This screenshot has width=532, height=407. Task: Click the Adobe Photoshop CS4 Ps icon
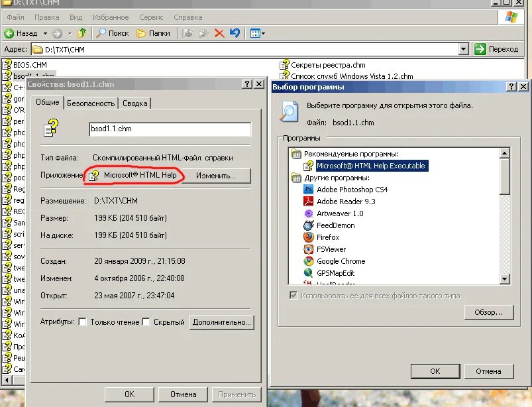click(308, 189)
